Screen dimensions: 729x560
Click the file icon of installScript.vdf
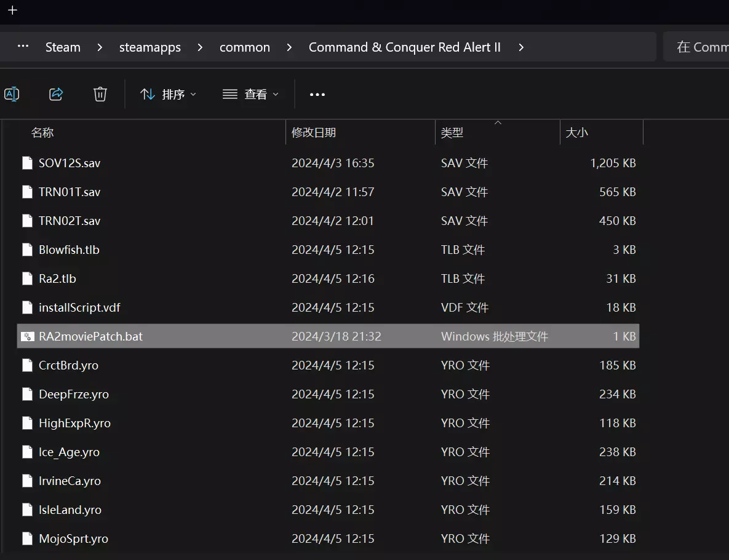point(28,307)
